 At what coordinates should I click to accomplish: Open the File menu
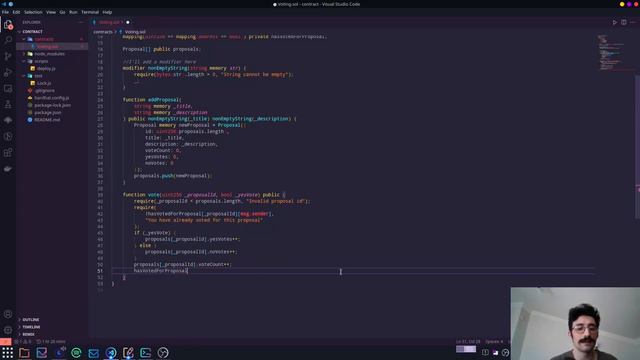5,12
